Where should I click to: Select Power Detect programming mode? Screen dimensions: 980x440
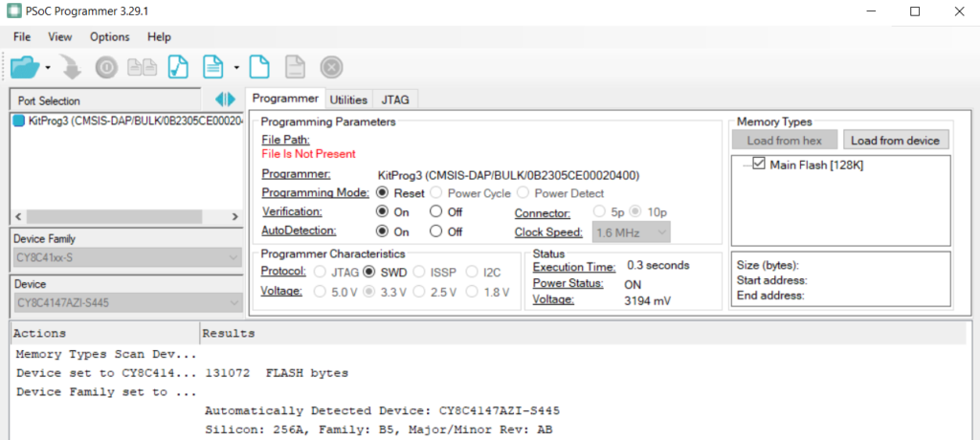(x=523, y=193)
